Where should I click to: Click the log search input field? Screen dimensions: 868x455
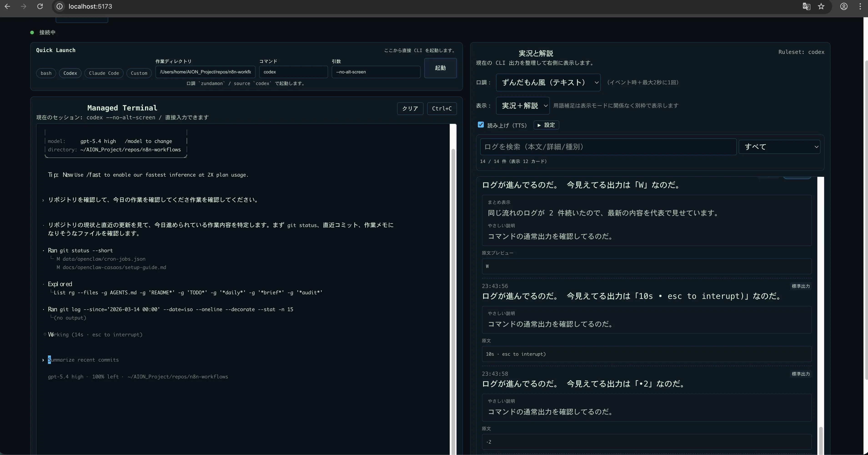607,147
